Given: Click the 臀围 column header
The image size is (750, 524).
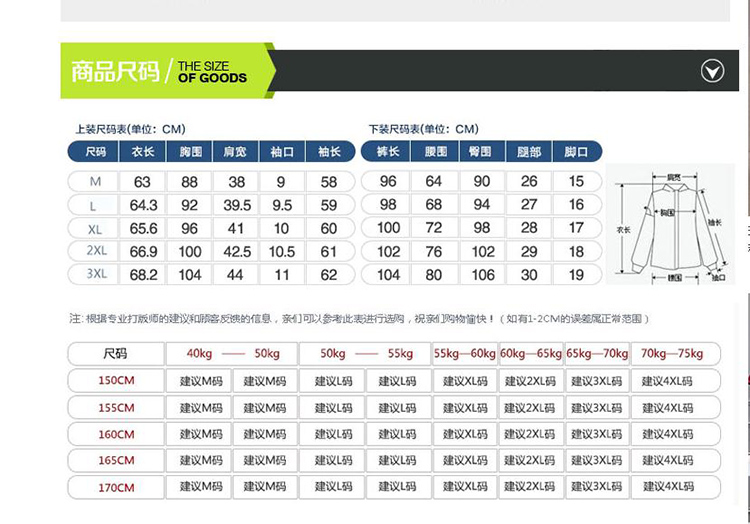Looking at the screenshot, I should [x=481, y=152].
